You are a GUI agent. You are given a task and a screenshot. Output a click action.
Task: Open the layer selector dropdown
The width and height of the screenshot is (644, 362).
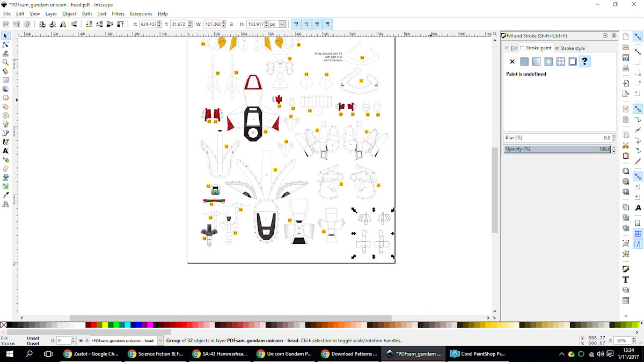[x=160, y=341]
